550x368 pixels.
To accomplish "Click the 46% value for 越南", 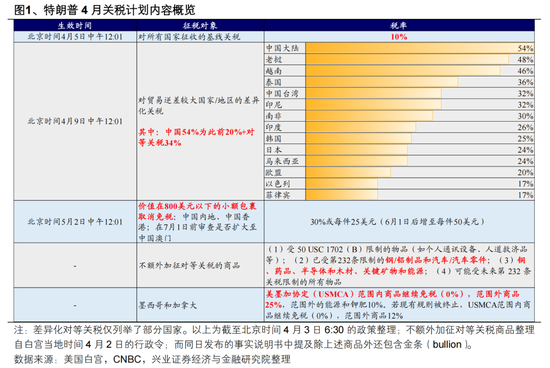I will (x=525, y=71).
